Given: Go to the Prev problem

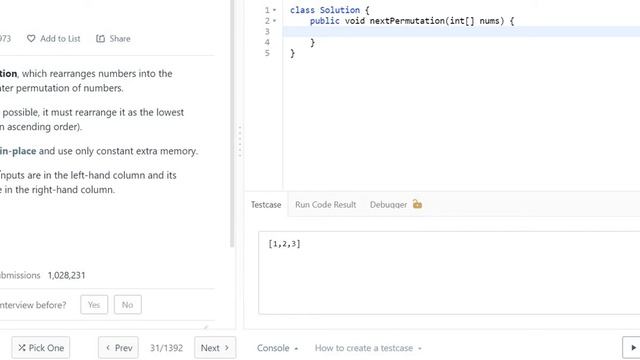Looking at the screenshot, I should click(118, 348).
